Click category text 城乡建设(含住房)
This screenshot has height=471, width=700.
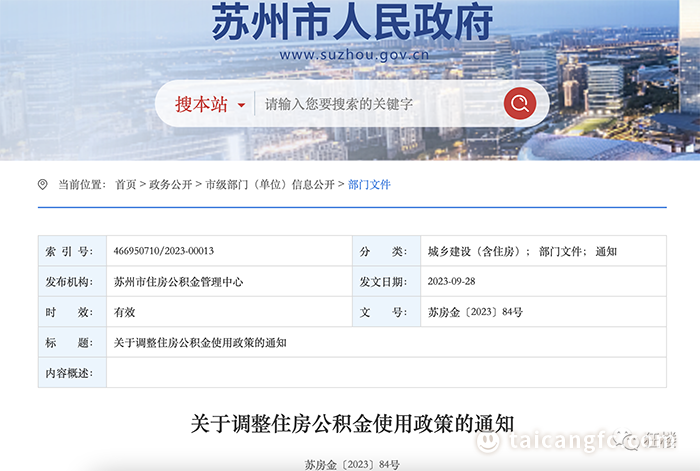(x=474, y=251)
